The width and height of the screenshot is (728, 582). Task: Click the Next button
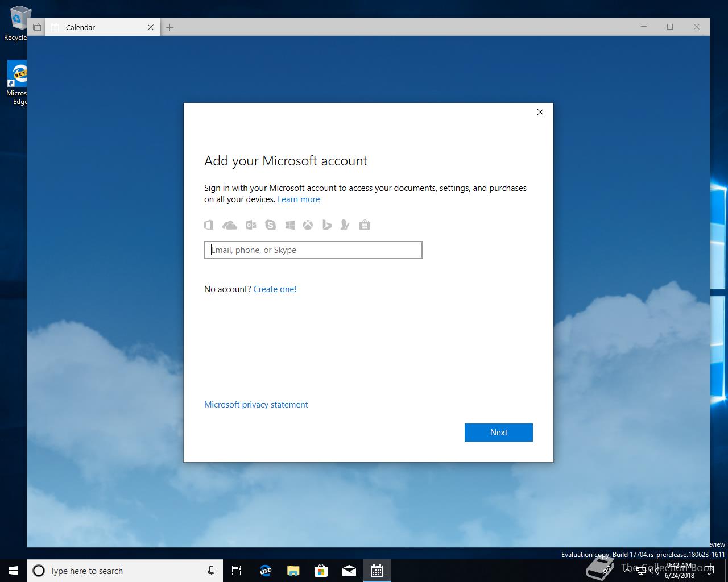[x=499, y=433]
